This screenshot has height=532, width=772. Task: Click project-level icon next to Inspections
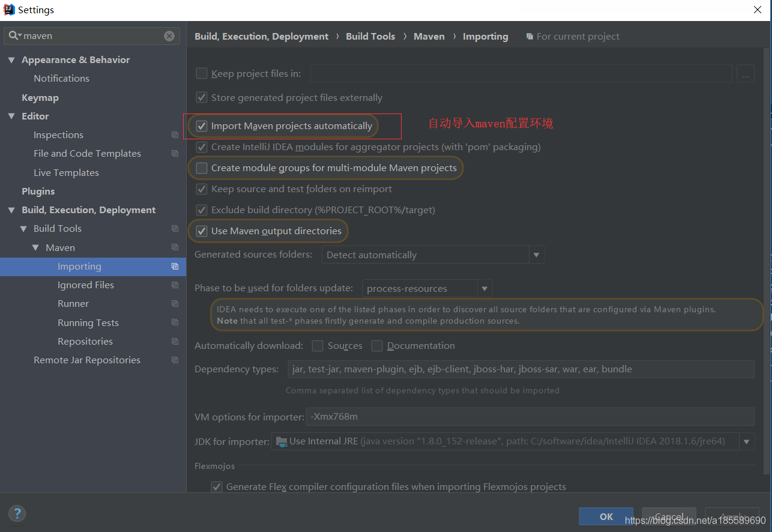point(175,135)
